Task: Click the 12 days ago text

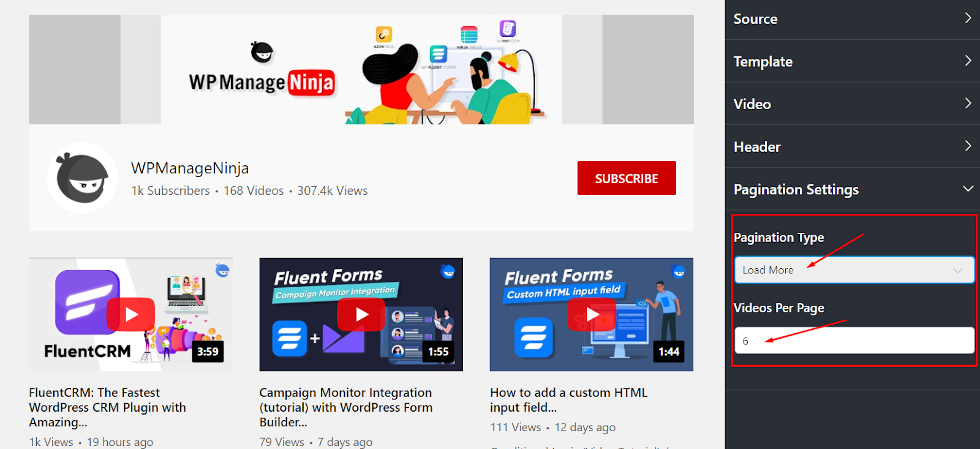Action: (585, 428)
